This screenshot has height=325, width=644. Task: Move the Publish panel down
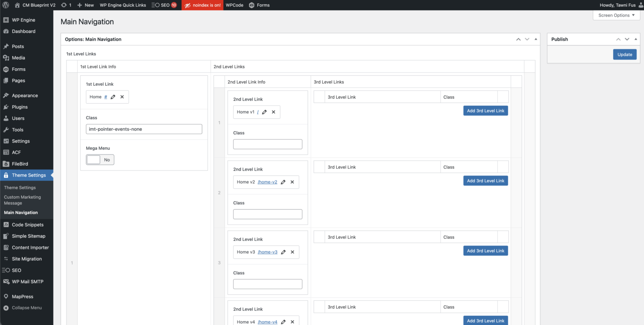tap(627, 39)
